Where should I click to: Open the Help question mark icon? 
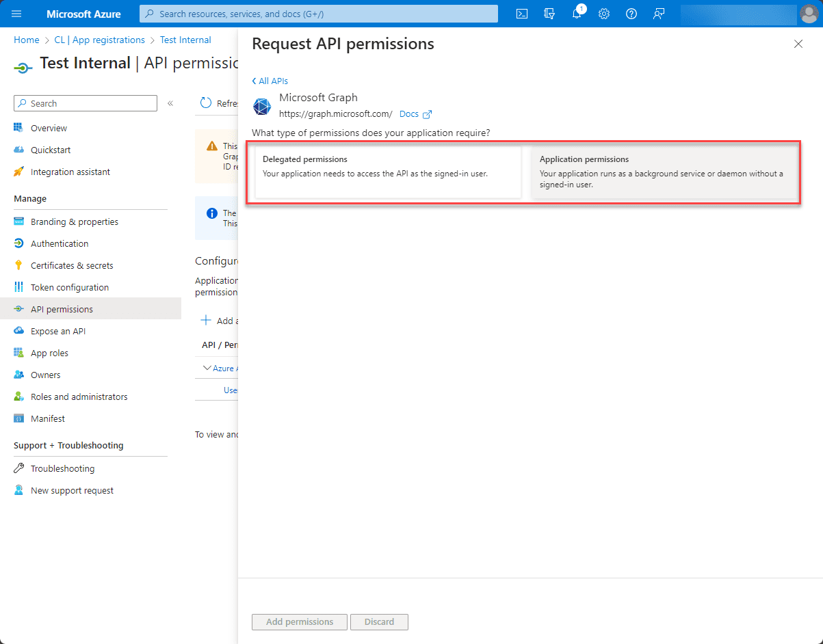(x=631, y=14)
